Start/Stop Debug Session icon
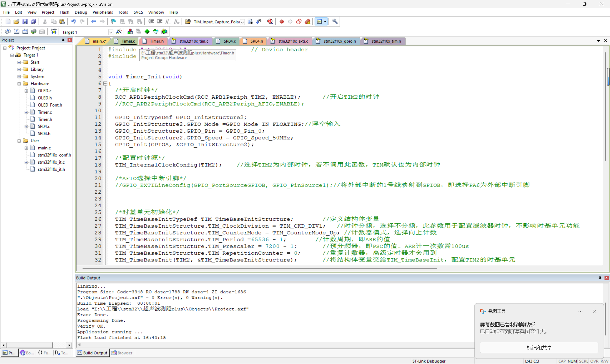This screenshot has width=610, height=364. [270, 22]
